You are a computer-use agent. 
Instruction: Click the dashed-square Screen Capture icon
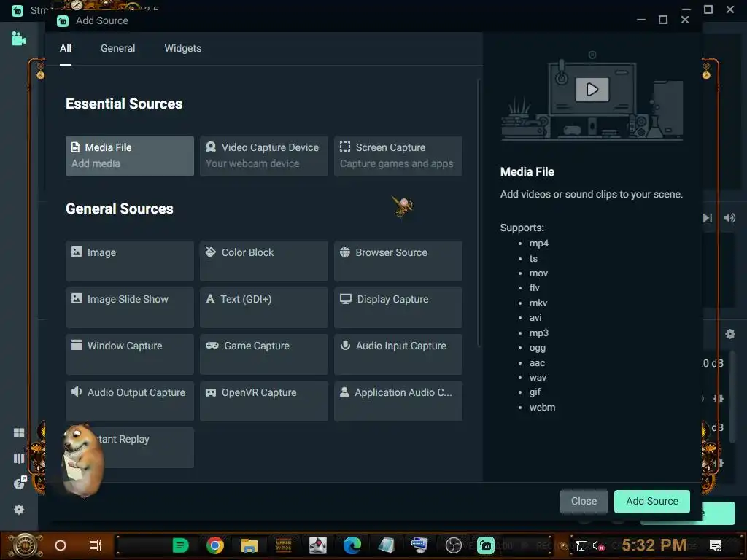point(345,147)
